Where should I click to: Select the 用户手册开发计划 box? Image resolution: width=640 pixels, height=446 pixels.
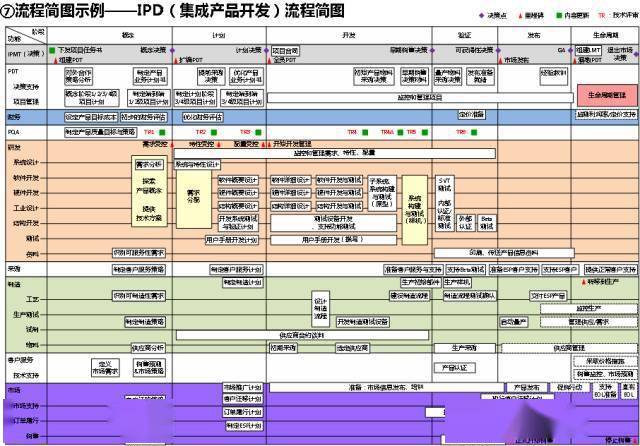pyautogui.click(x=231, y=240)
